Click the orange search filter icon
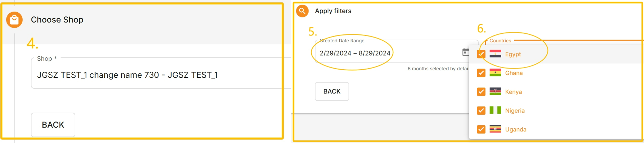The height and width of the screenshot is (143, 644). [302, 11]
